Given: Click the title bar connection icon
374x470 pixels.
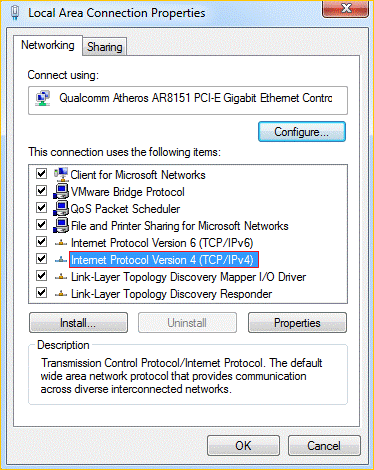Looking at the screenshot, I should pos(15,13).
